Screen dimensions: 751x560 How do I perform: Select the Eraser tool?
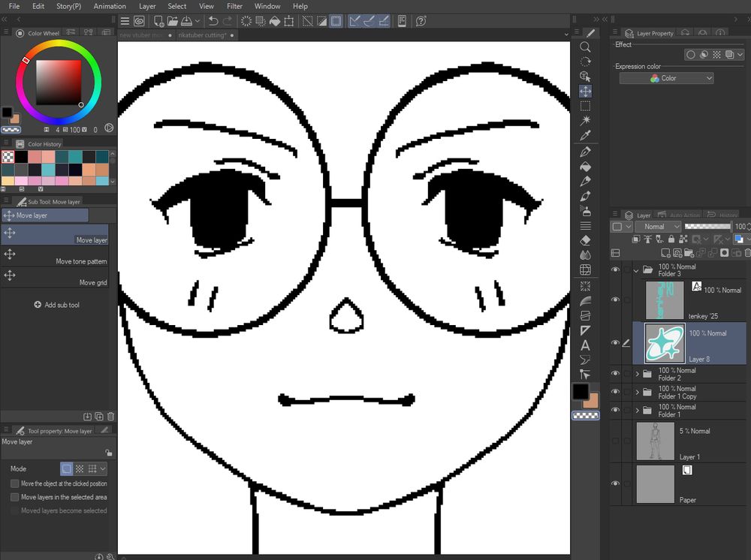585,240
